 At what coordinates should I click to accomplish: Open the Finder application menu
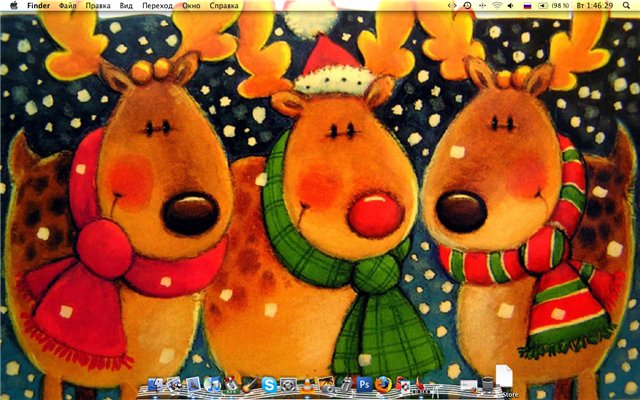click(39, 6)
